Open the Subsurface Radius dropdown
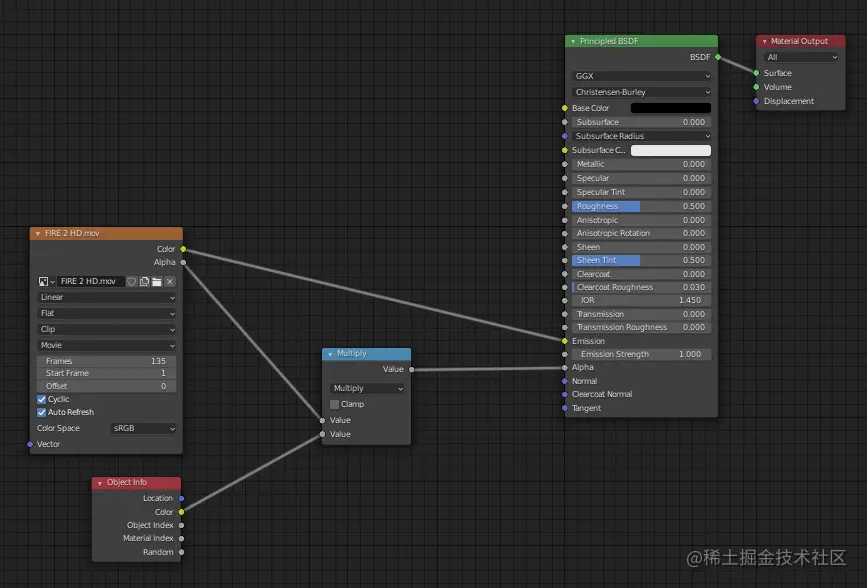 (641, 136)
